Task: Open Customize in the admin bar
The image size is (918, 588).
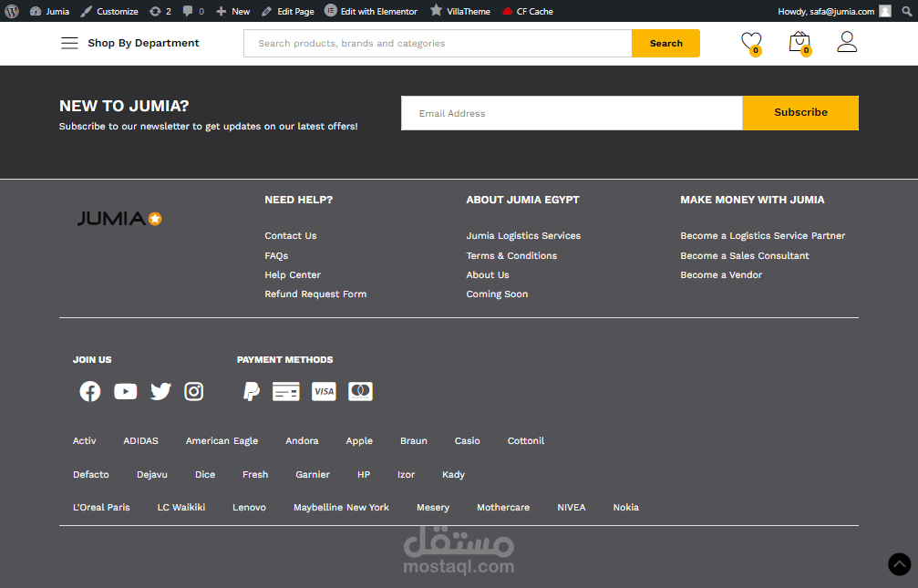Action: pos(109,11)
